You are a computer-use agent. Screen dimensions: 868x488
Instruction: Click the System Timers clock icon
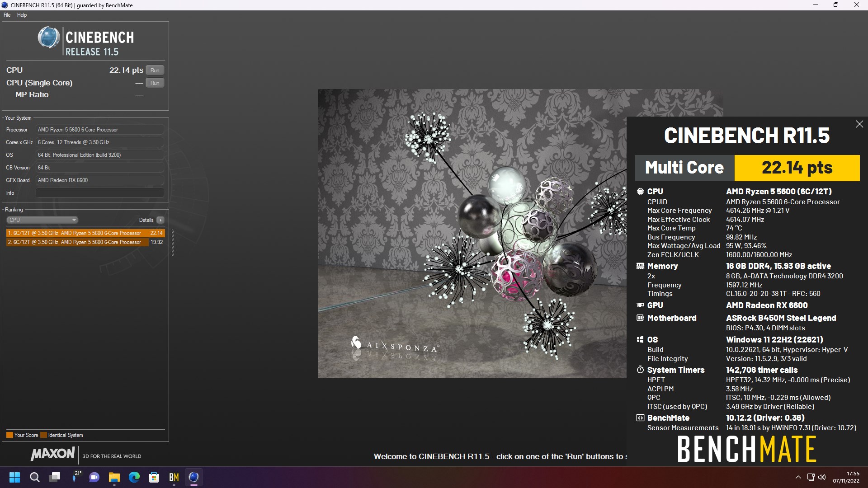640,370
